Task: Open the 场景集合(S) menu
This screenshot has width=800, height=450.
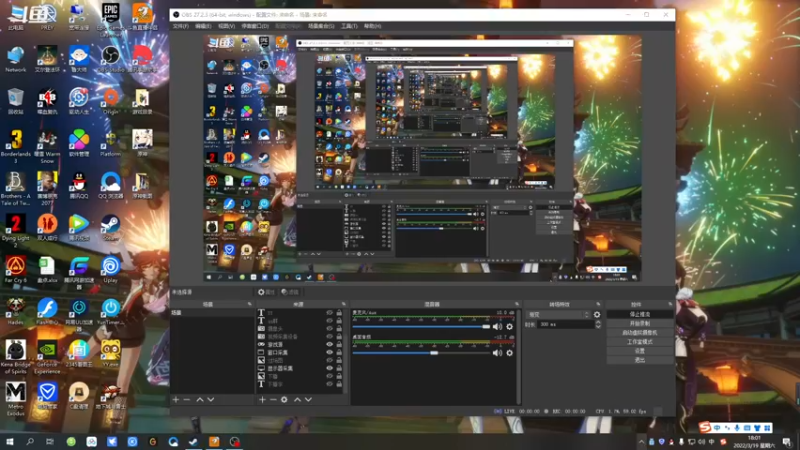Action: pos(321,26)
